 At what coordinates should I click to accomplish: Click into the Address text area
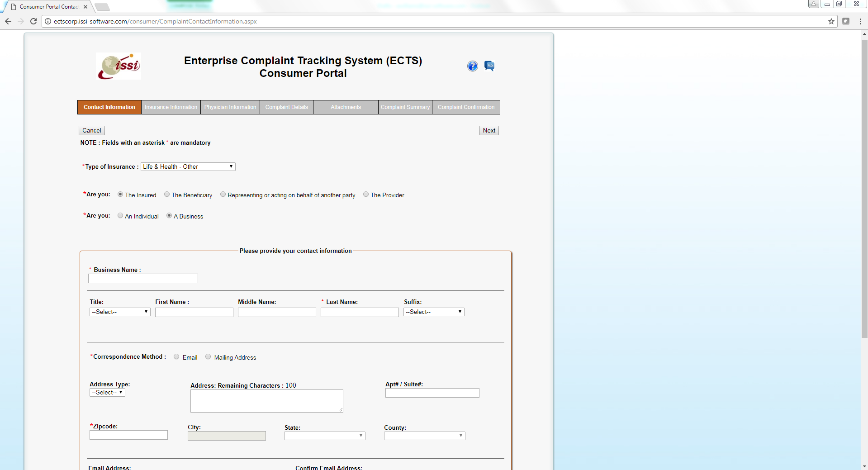tap(267, 401)
